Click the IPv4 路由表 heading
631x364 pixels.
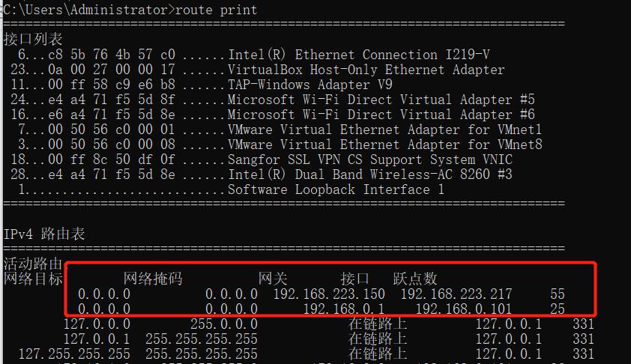44,234
